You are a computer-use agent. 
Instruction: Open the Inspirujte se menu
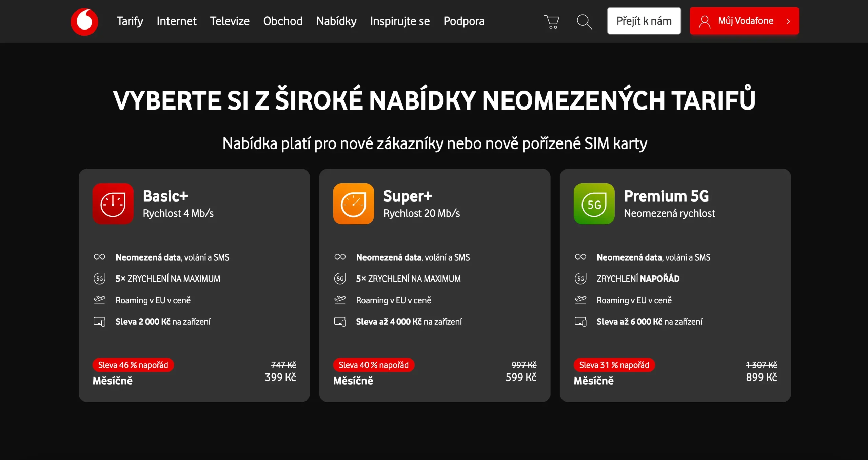coord(400,21)
